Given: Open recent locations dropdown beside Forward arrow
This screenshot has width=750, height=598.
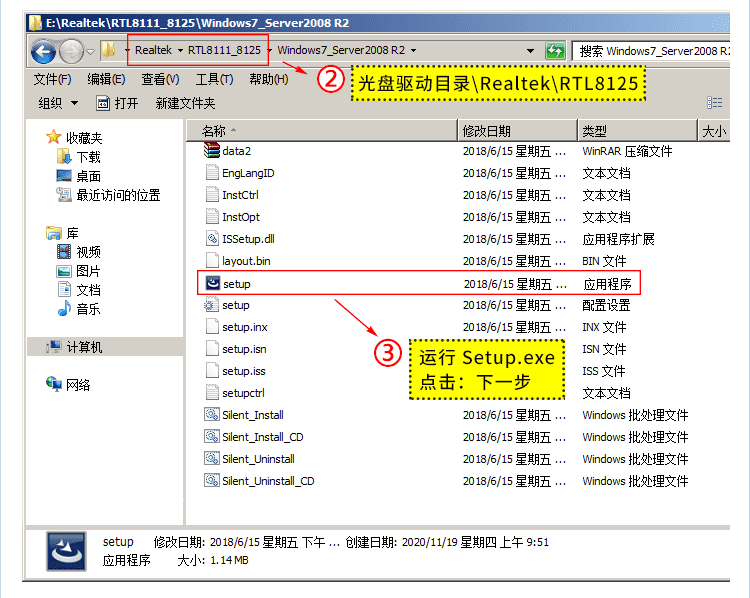Looking at the screenshot, I should [x=90, y=51].
